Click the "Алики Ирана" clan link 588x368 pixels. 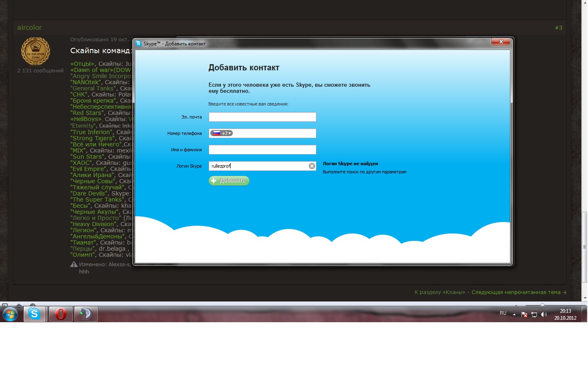pyautogui.click(x=92, y=175)
